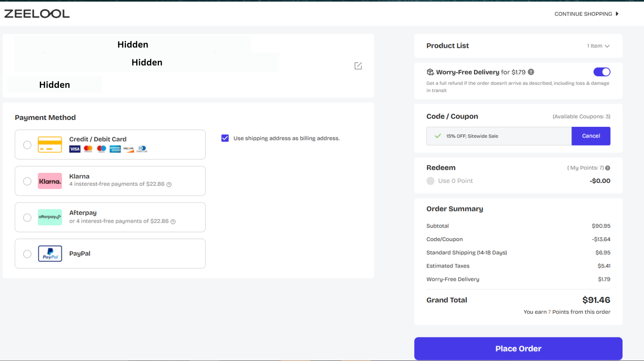644x361 pixels.
Task: Uncheck use shipping address as billing
Action: pos(225,138)
